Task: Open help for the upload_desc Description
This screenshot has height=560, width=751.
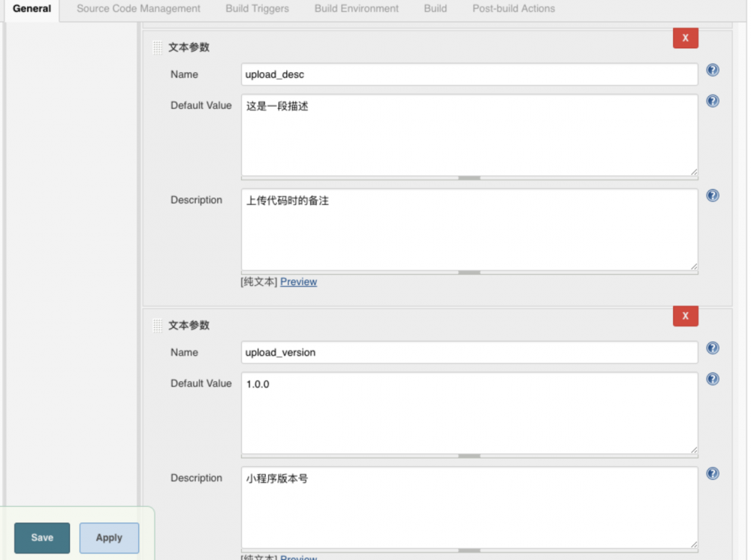Action: pyautogui.click(x=712, y=195)
